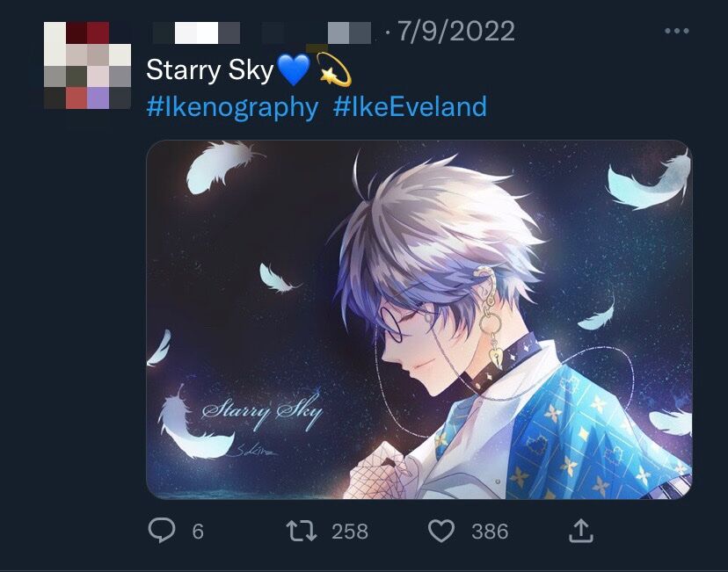
Task: Expand the anime character artwork image
Action: (x=419, y=320)
